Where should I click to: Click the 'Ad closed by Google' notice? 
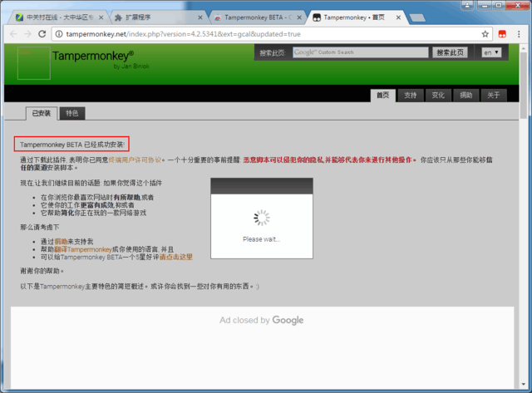262,320
